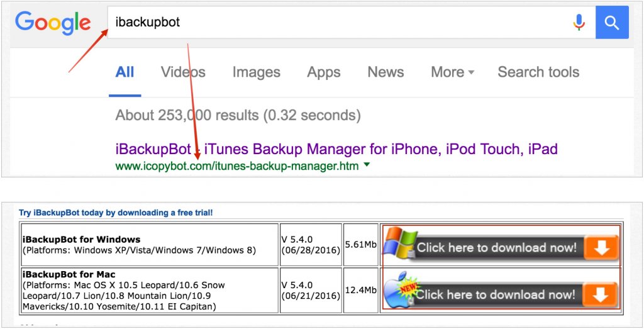Image resolution: width=644 pixels, height=329 pixels.
Task: Hit the orange download arrow for Windows
Action: pyautogui.click(x=601, y=248)
